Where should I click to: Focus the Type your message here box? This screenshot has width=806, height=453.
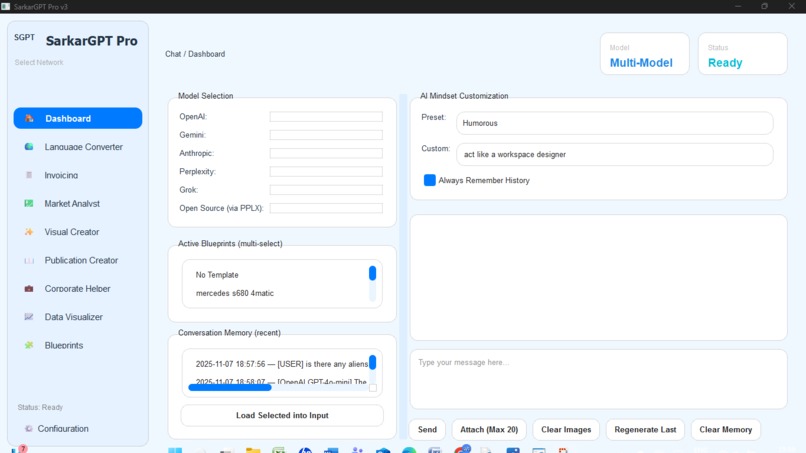[x=598, y=379]
